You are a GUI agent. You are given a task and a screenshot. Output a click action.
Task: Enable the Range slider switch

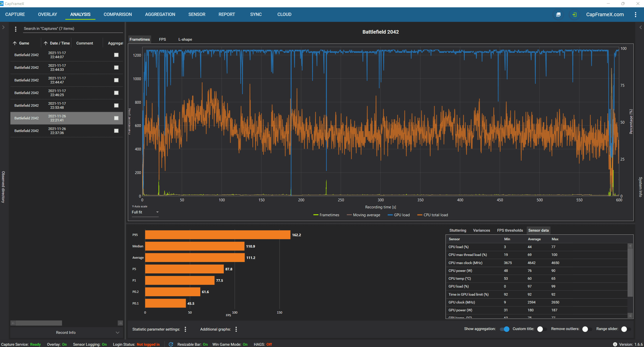click(626, 329)
